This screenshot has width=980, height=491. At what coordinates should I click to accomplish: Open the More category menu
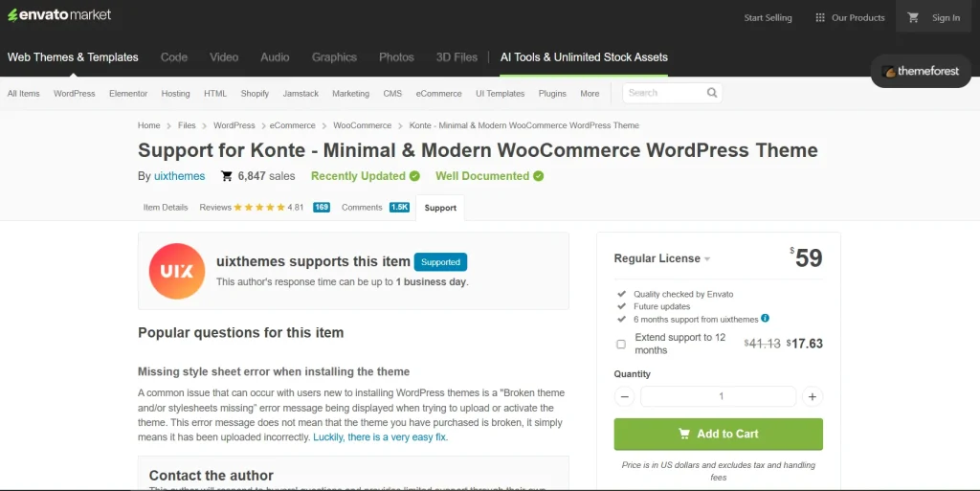click(x=590, y=94)
